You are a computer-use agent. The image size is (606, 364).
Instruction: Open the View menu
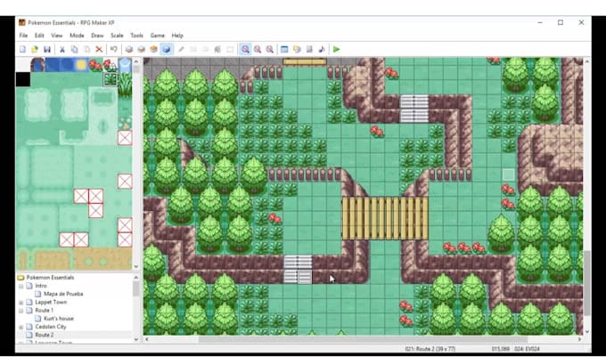point(57,35)
